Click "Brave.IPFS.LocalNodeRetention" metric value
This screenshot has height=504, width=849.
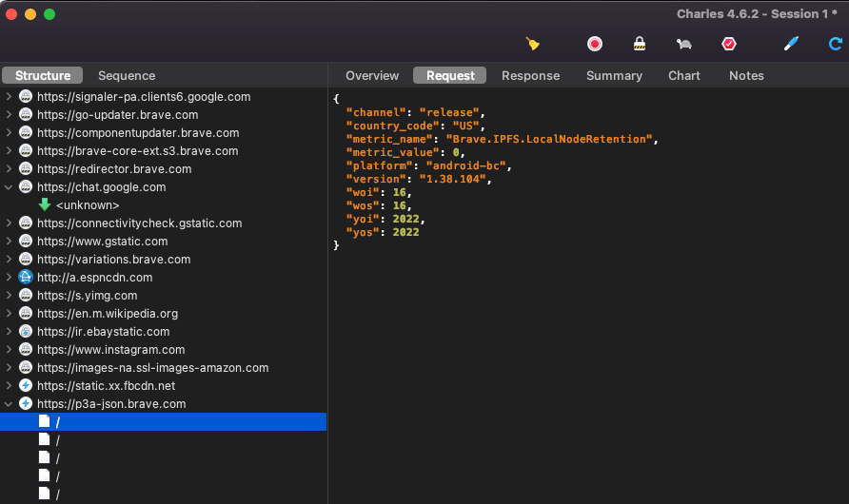548,139
